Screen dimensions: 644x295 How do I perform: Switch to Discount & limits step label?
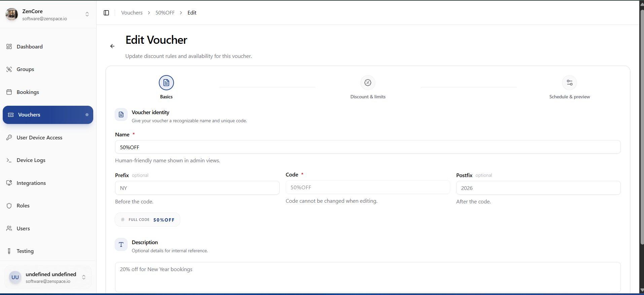[x=368, y=97]
